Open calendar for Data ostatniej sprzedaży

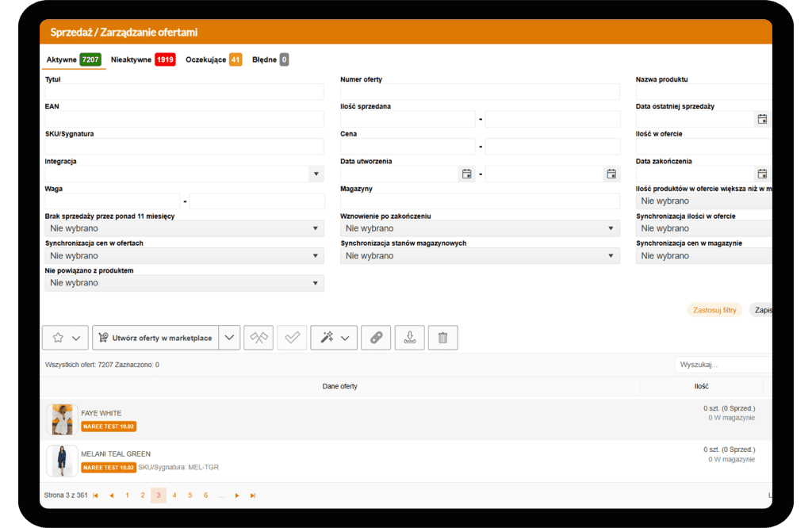[762, 120]
